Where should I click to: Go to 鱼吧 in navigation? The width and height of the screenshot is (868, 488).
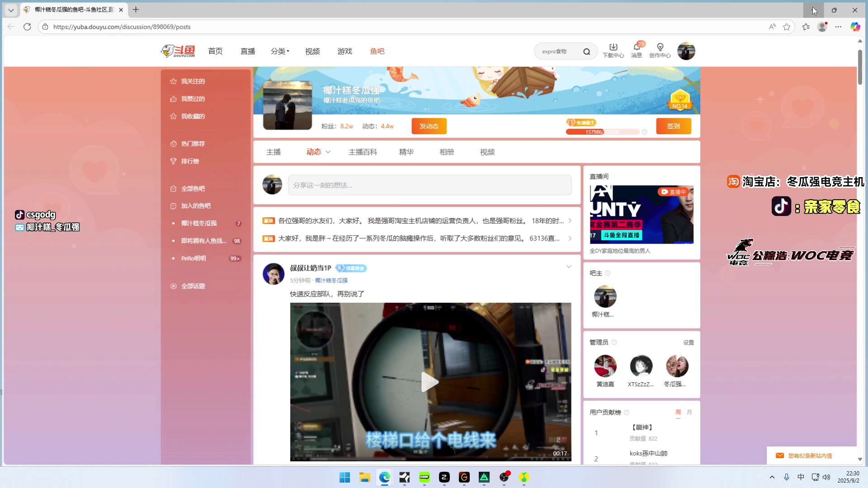[377, 52]
